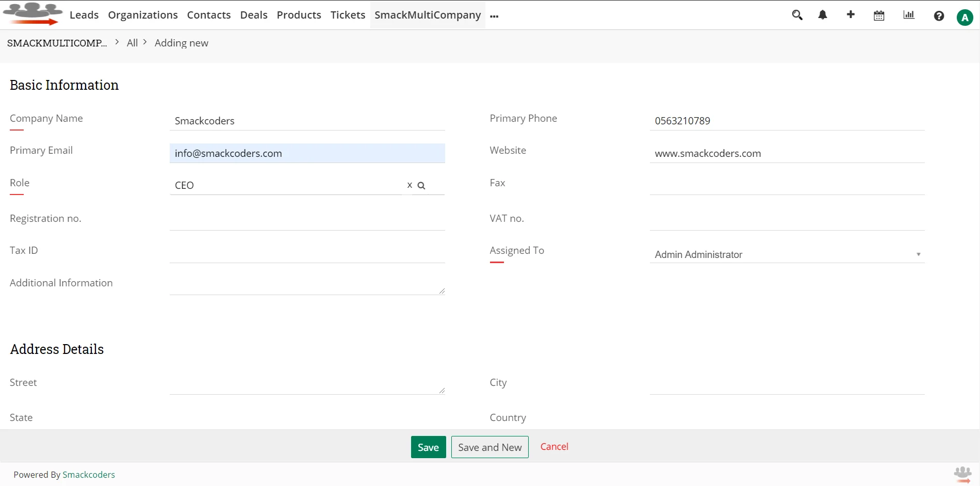Switch to the SmackMultiCompany tab

427,15
